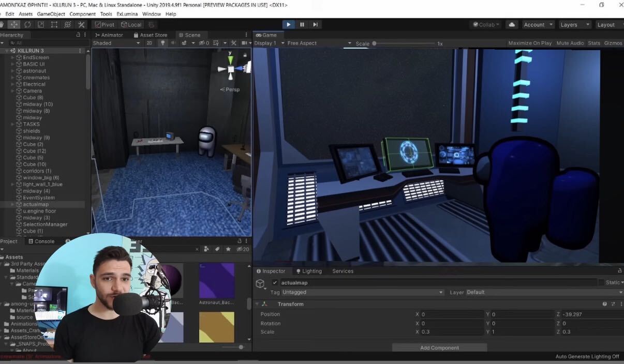Toggle scene audio speaker icon
Viewport: 624px width, 364px height.
173,43
